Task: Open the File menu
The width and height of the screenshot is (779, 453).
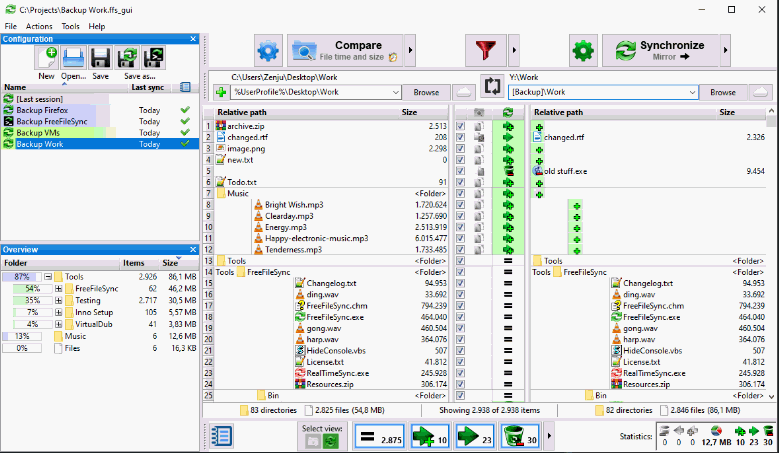Action: (10, 26)
